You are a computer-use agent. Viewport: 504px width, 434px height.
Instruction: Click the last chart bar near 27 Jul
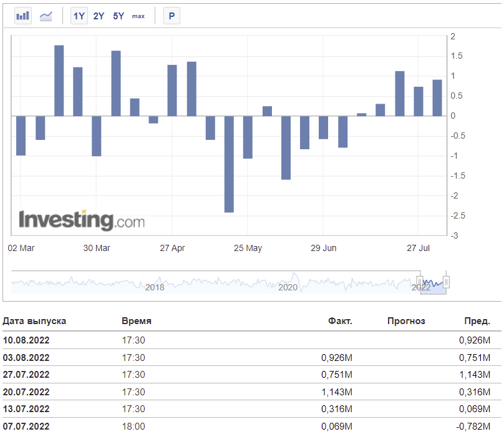point(437,98)
